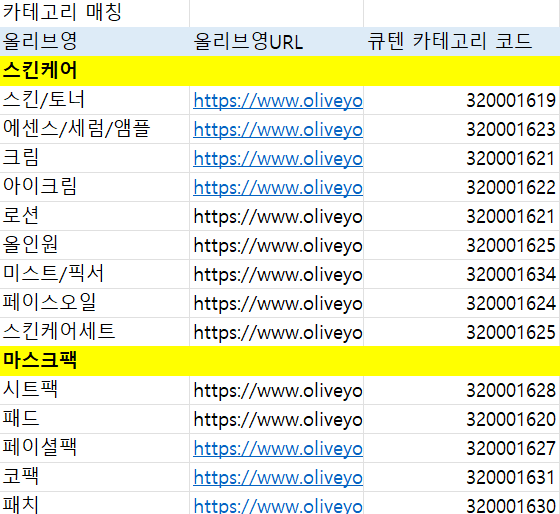Open the 에센스/세럼/앰플 URL link
Viewport: 560px width, 514px height.
[278, 129]
